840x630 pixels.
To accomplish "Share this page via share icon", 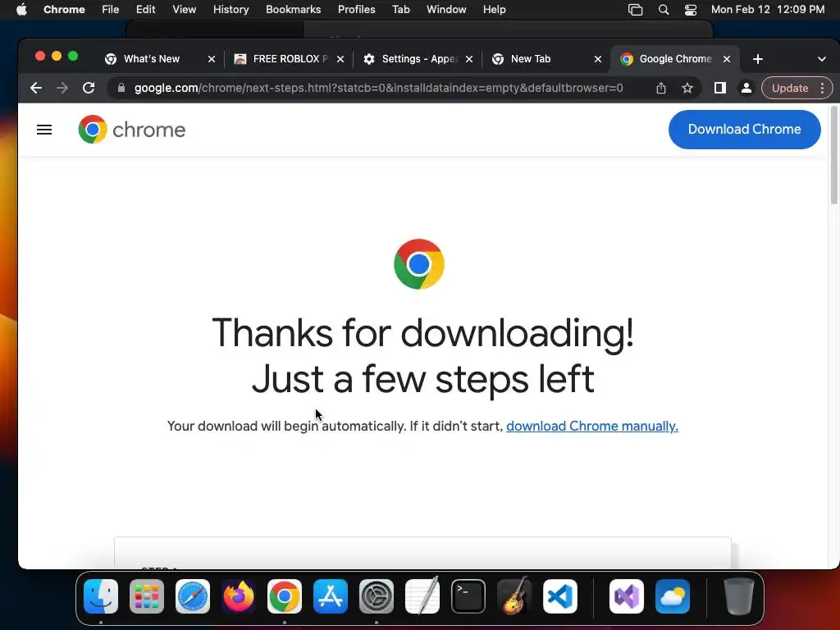I will [661, 88].
